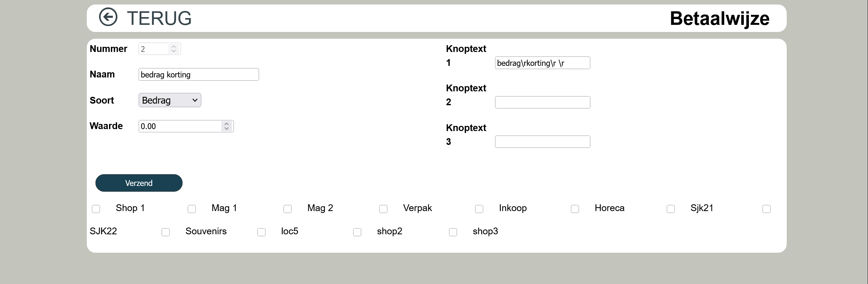Tick the Mag 1 checkbox
The width and height of the screenshot is (868, 284).
point(192,209)
